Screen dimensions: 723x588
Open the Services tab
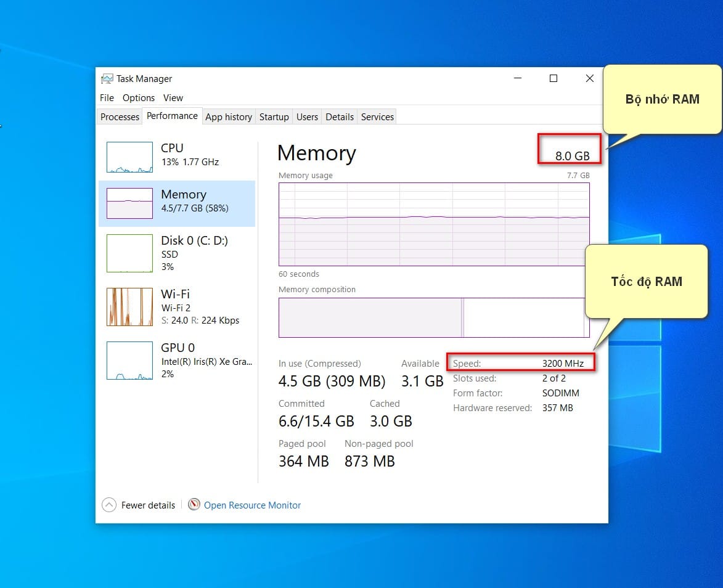coord(377,116)
